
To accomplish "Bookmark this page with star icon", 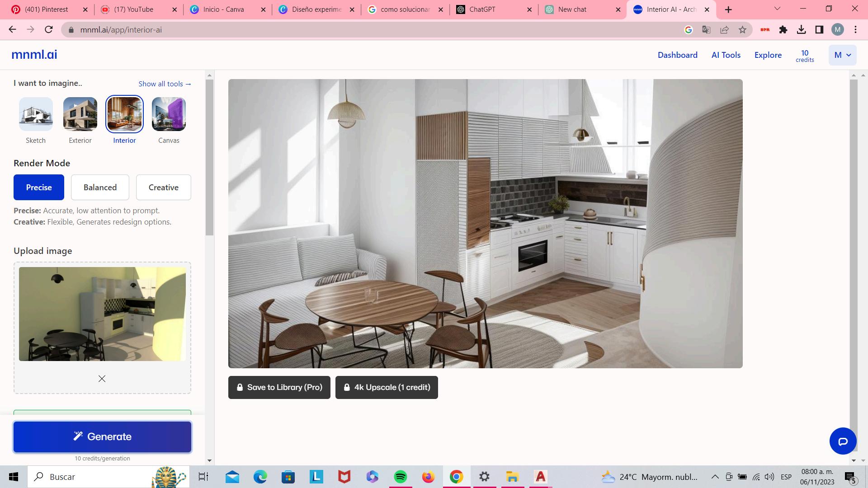I will coord(742,30).
